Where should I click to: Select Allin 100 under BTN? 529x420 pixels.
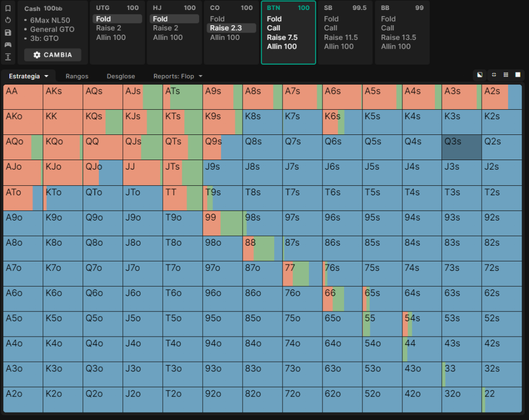click(282, 47)
